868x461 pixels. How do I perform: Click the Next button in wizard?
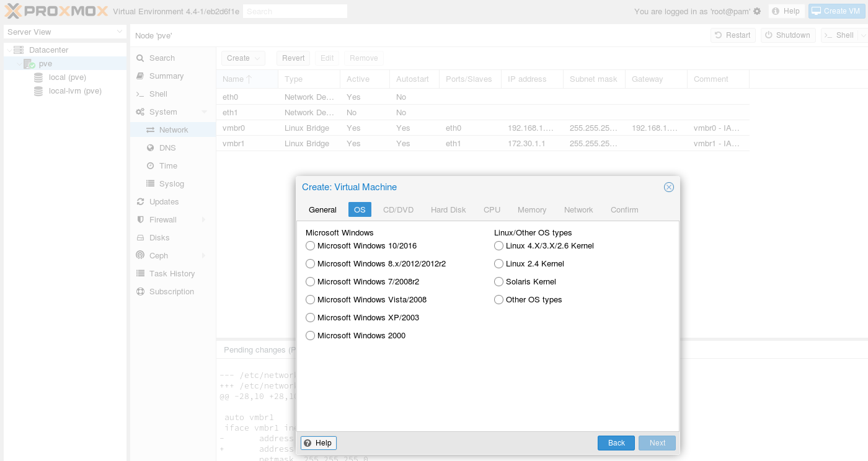[x=657, y=443]
